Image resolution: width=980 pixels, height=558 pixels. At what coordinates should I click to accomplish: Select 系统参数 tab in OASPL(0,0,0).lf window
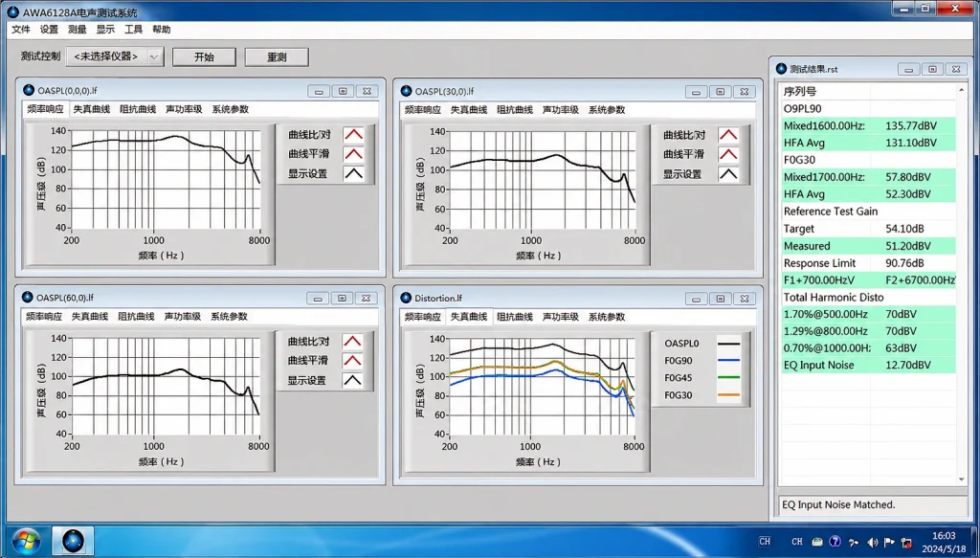tap(230, 109)
